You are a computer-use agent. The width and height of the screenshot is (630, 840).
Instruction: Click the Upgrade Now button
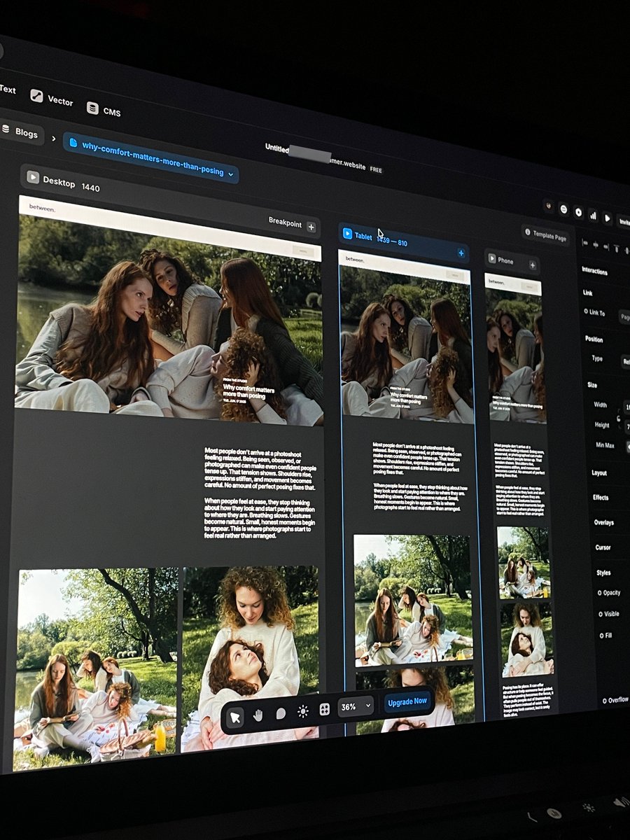[407, 701]
